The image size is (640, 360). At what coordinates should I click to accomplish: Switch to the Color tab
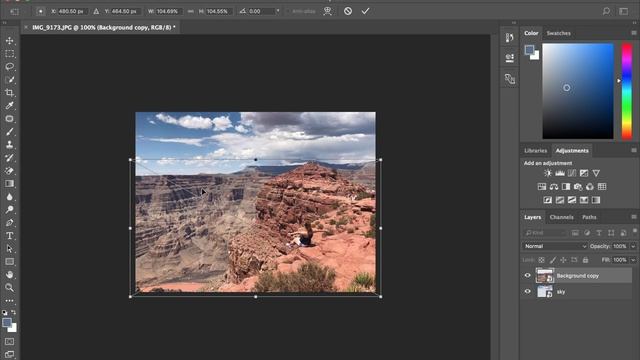pos(531,33)
